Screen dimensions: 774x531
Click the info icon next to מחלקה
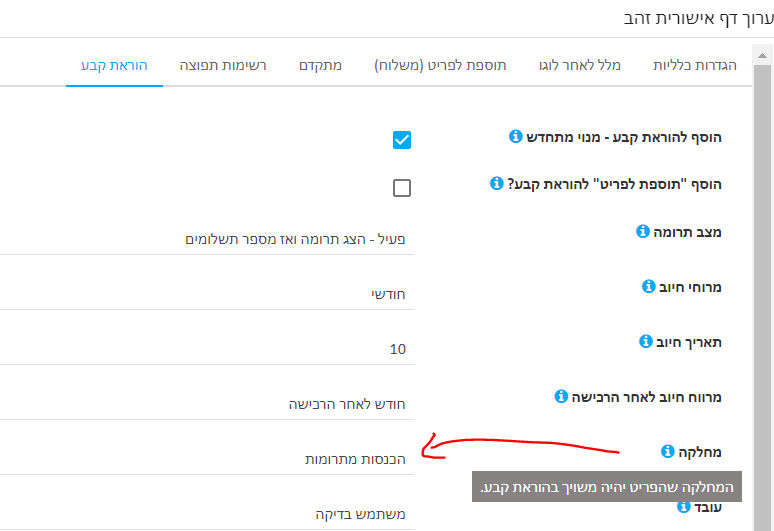point(667,451)
